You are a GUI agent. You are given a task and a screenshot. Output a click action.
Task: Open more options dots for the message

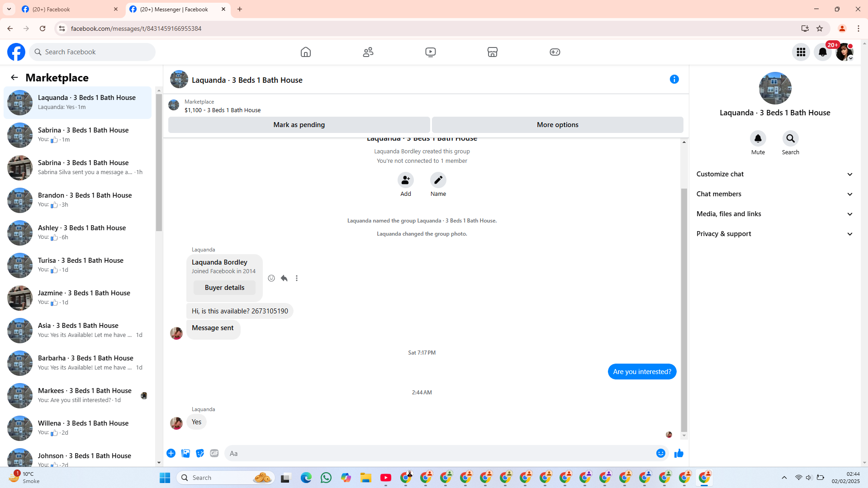click(x=297, y=278)
